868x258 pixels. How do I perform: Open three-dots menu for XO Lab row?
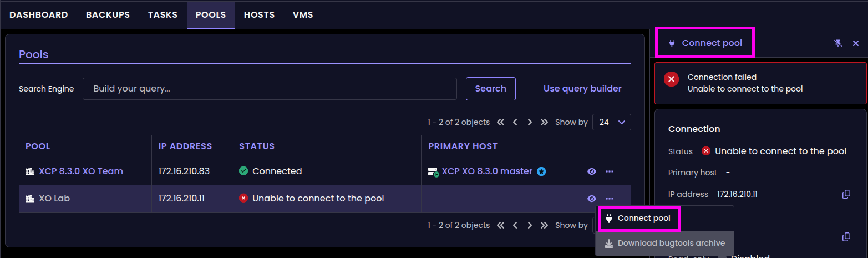(610, 199)
